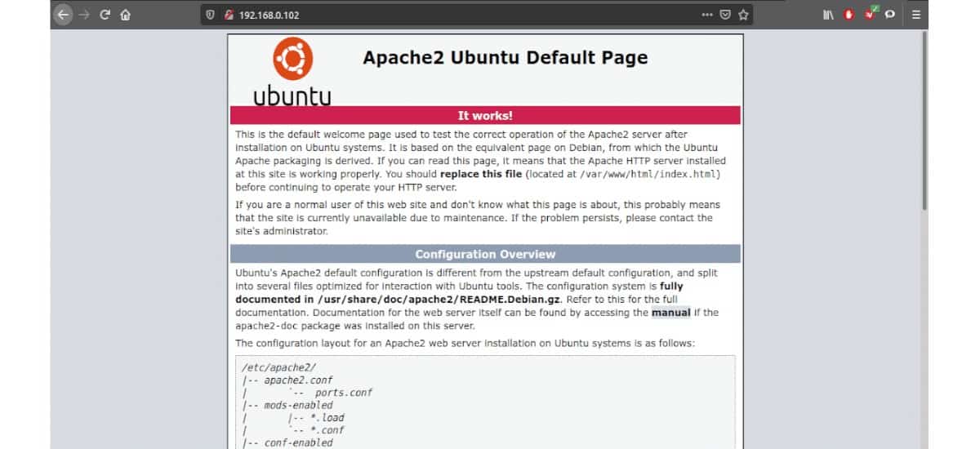Click the bold 'replace this file' text
The image size is (980, 449).
482,174
